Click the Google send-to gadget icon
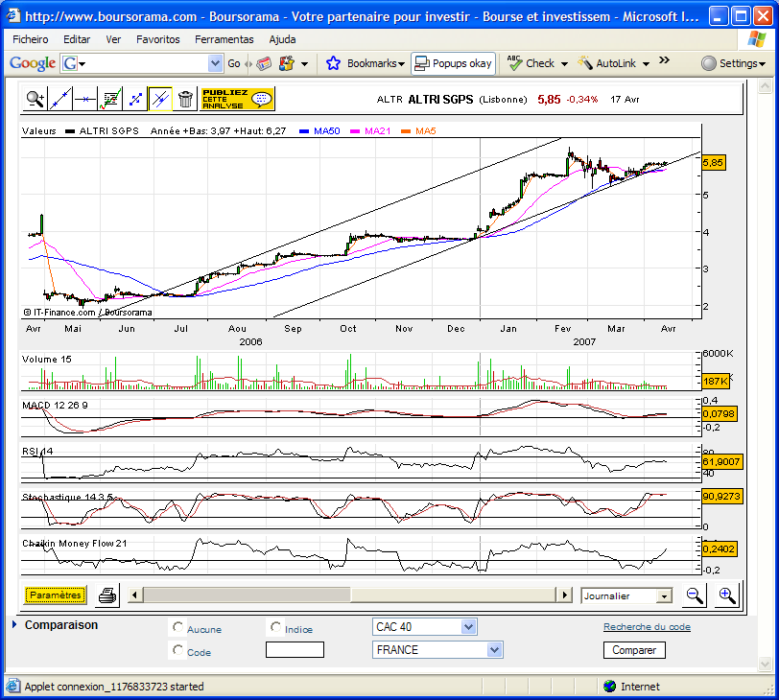779x700 pixels. 287,63
